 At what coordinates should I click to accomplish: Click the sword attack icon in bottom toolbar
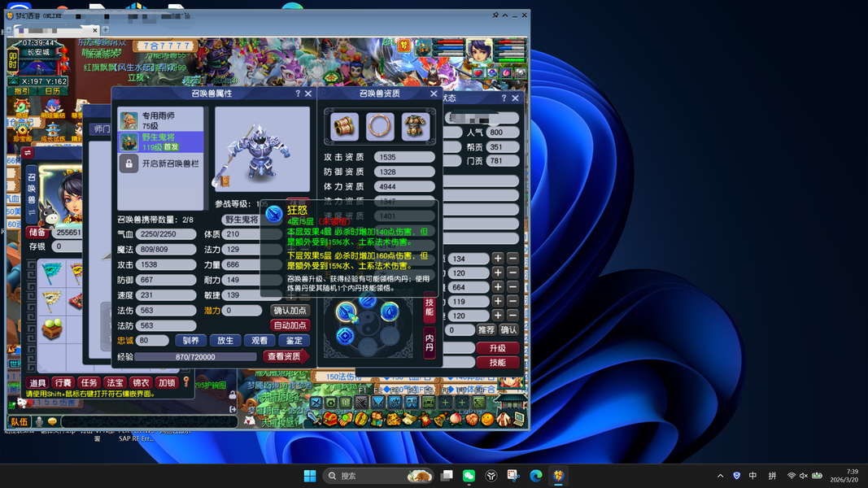click(x=314, y=419)
